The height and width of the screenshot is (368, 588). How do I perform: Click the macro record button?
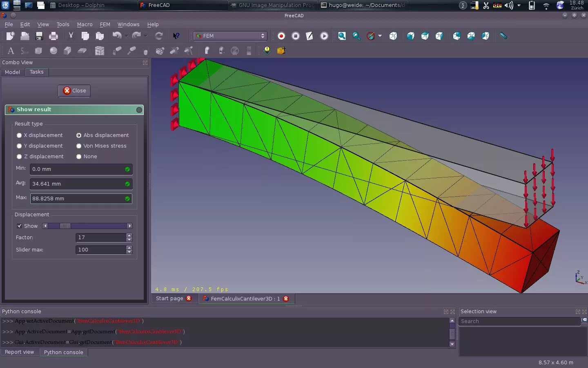click(x=281, y=36)
